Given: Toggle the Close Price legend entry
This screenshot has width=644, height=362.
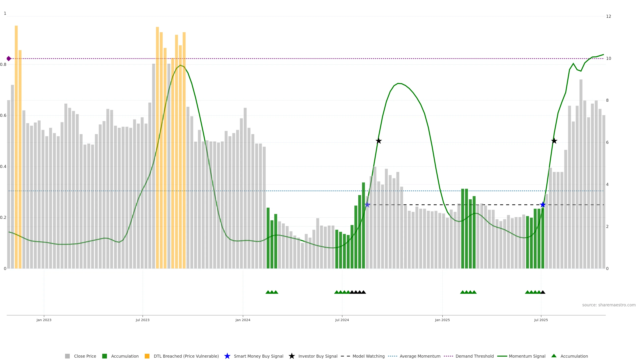Looking at the screenshot, I should point(85,356).
